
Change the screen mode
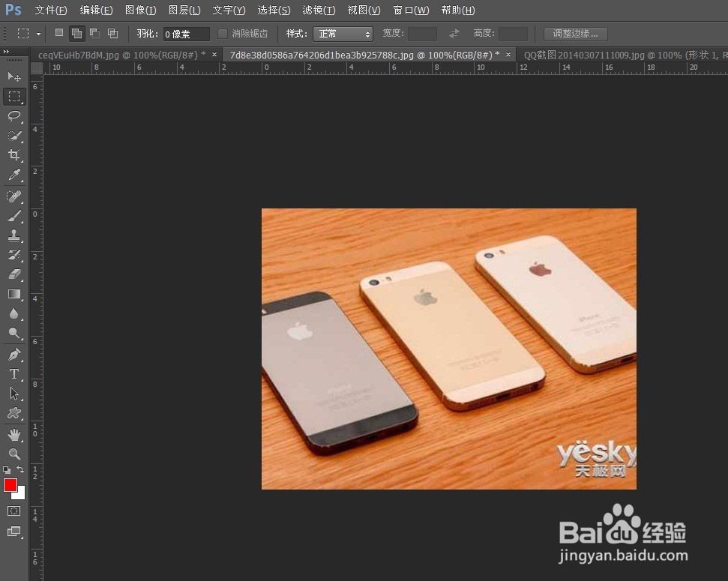tap(14, 532)
